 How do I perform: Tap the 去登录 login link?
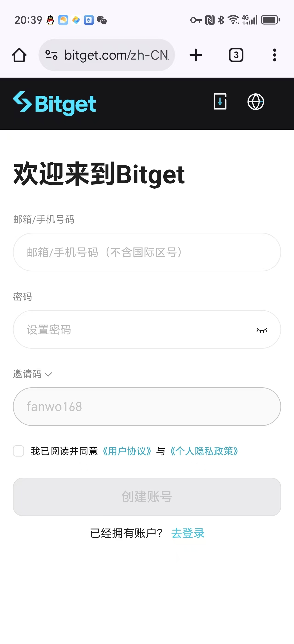pyautogui.click(x=188, y=533)
